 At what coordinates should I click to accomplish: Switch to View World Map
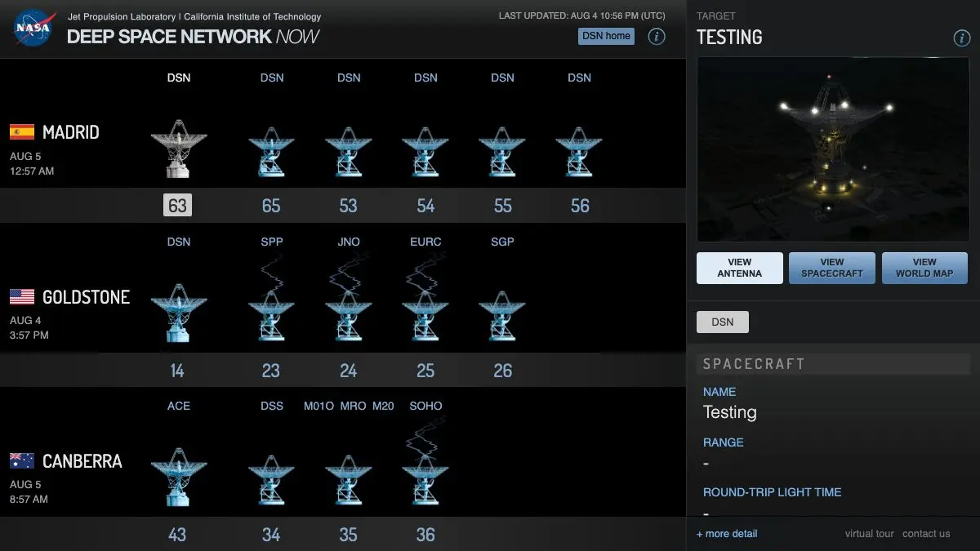[924, 268]
